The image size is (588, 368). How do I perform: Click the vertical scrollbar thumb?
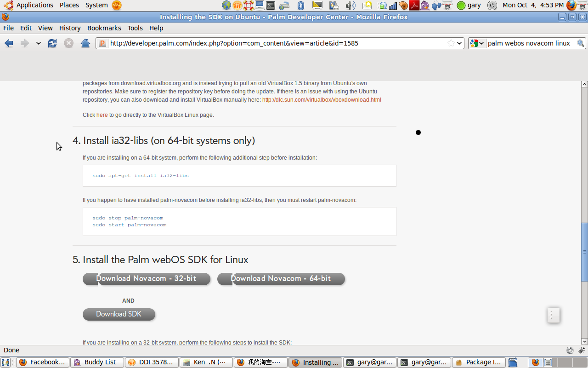tap(584, 252)
